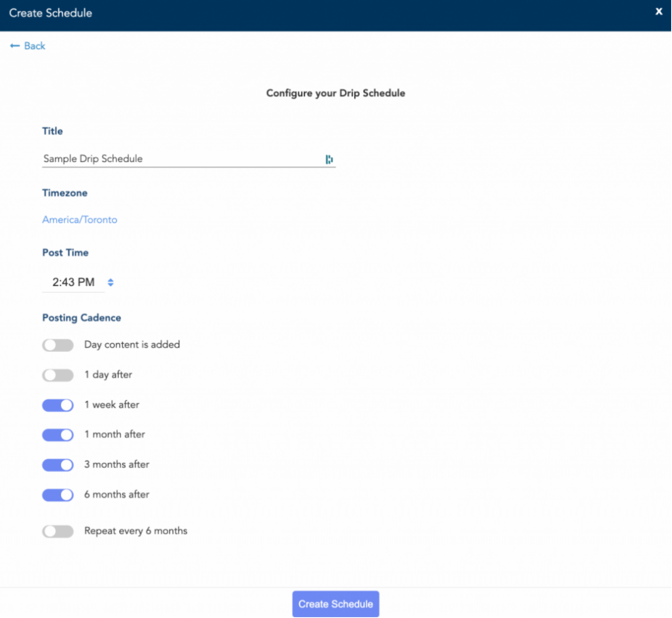Enable the Day content is added toggle

(58, 345)
